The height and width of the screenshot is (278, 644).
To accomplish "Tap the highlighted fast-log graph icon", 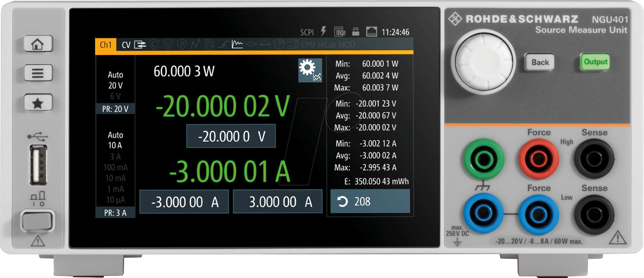I will (237, 44).
